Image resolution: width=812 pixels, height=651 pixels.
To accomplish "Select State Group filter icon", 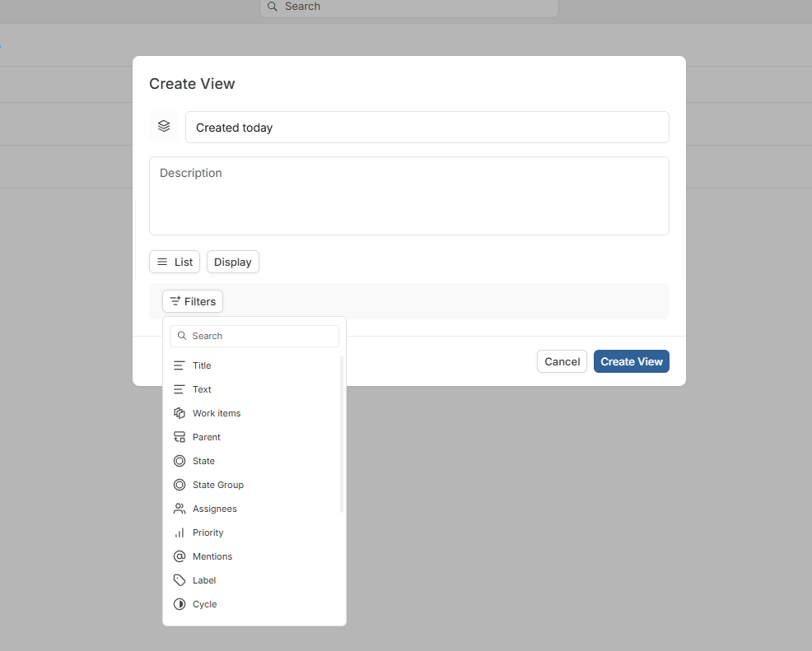I will 180,485.
